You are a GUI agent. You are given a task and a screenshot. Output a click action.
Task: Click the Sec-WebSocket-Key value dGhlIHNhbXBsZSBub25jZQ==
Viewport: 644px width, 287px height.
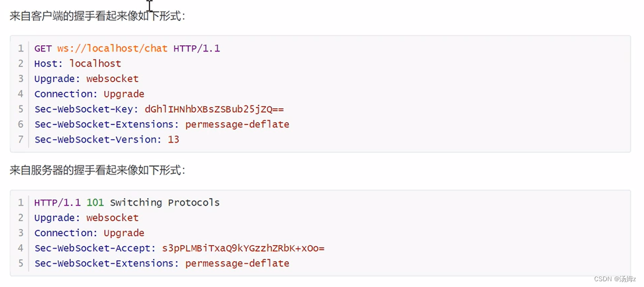(x=214, y=109)
